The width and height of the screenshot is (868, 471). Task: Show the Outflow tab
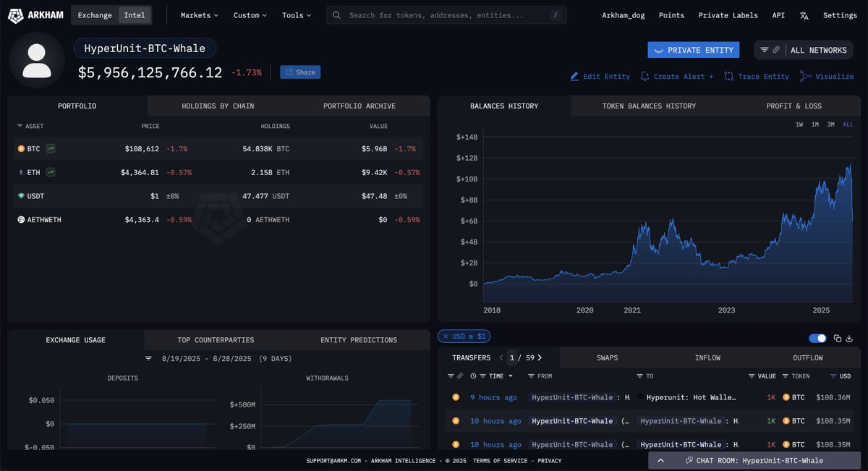808,357
